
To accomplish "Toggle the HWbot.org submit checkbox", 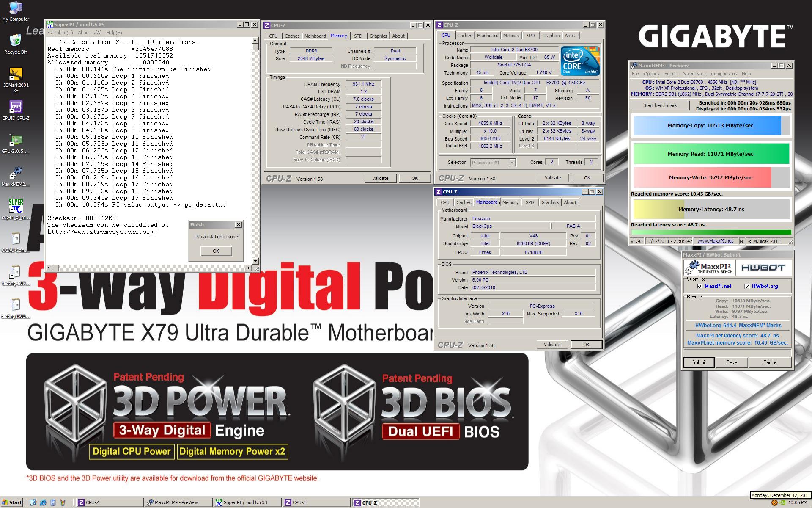I will pos(747,286).
